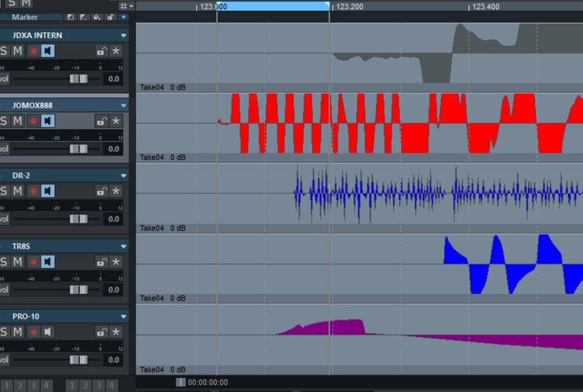Click the asterisk icon on DR-2
Image resolution: width=583 pixels, height=392 pixels.
(116, 191)
